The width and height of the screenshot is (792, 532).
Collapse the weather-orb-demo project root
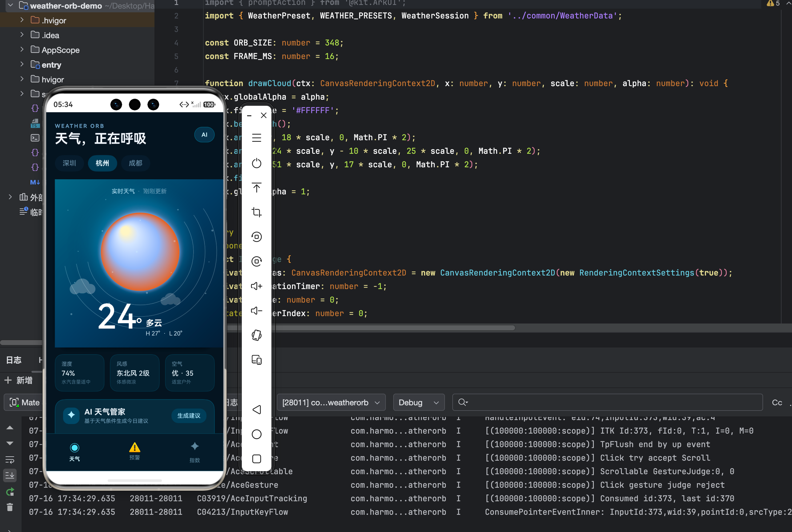tap(10, 5)
